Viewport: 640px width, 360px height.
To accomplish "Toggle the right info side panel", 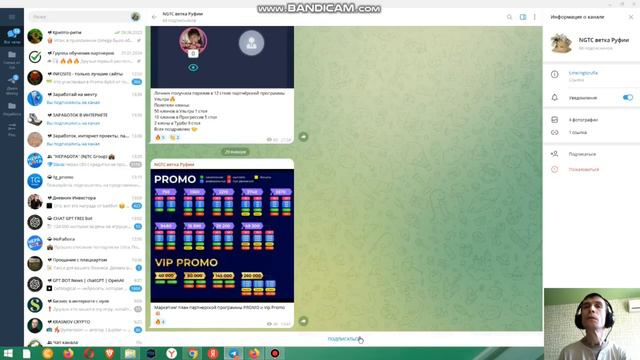I will pyautogui.click(x=523, y=17).
